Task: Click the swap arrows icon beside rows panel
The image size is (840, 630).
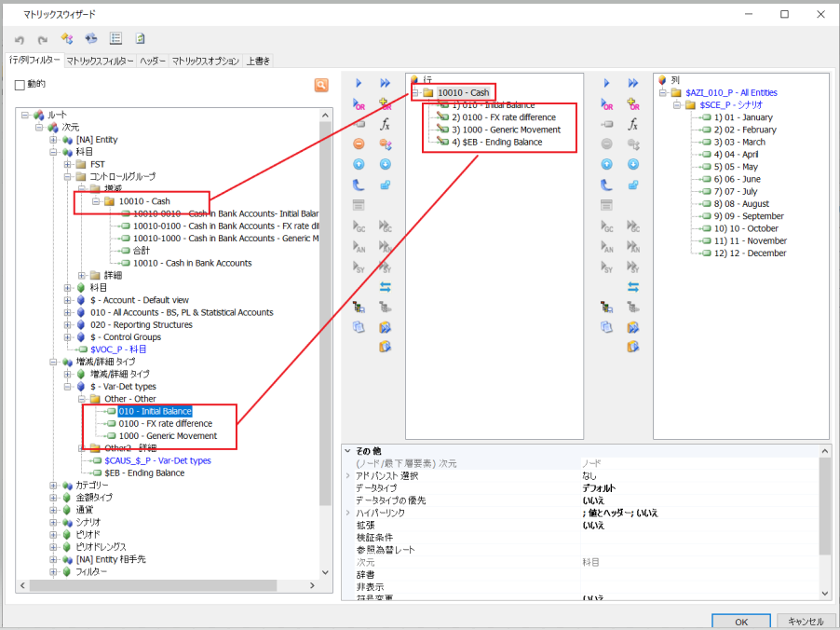Action: tap(385, 286)
